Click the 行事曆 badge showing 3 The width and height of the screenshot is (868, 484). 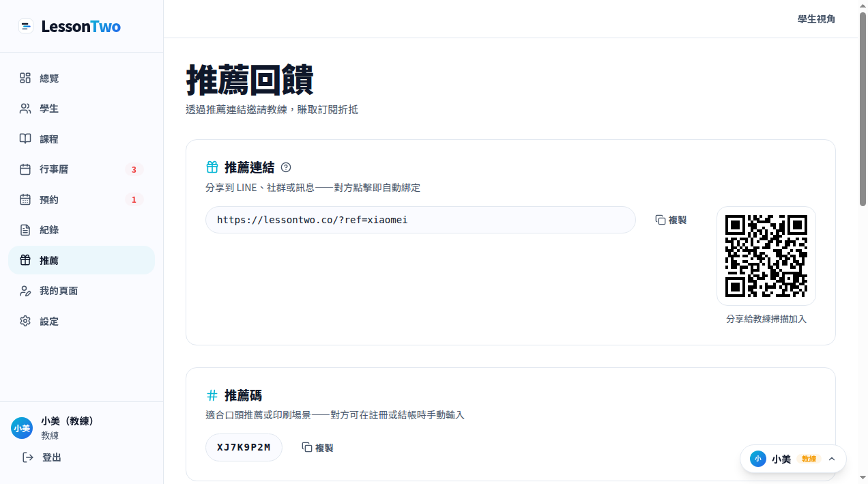click(134, 169)
